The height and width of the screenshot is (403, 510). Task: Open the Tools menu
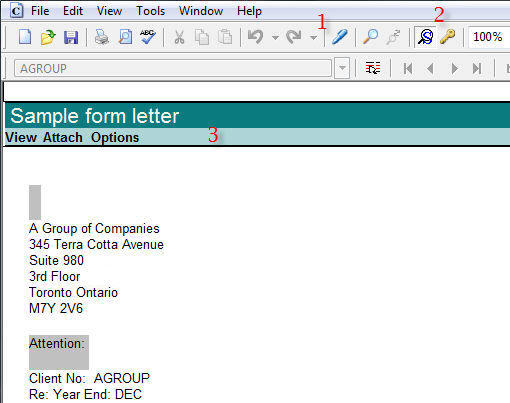150,11
